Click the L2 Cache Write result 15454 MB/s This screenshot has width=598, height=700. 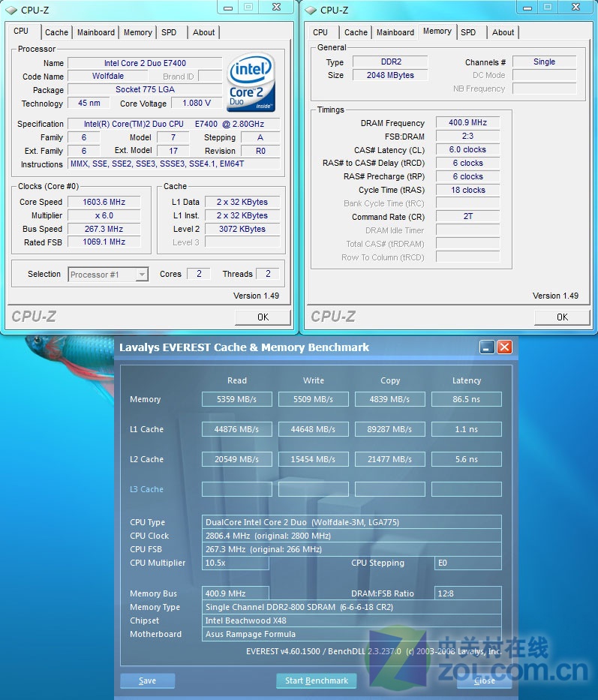313,459
